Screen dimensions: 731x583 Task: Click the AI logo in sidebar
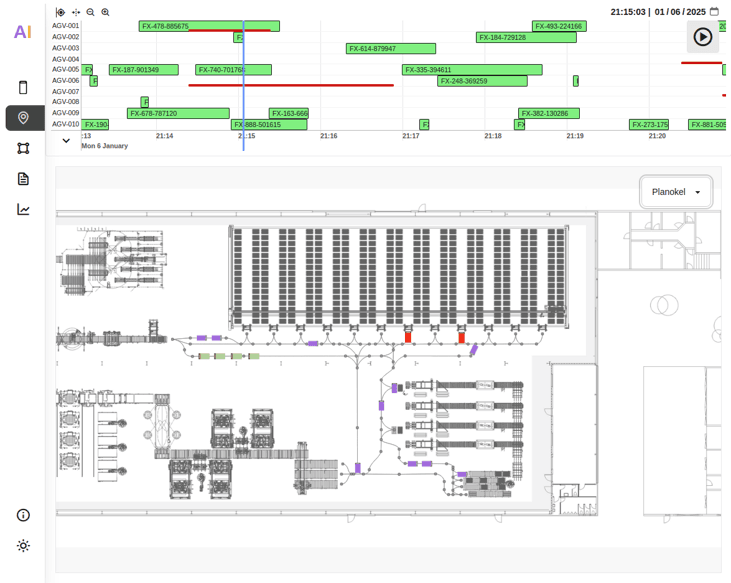[23, 32]
